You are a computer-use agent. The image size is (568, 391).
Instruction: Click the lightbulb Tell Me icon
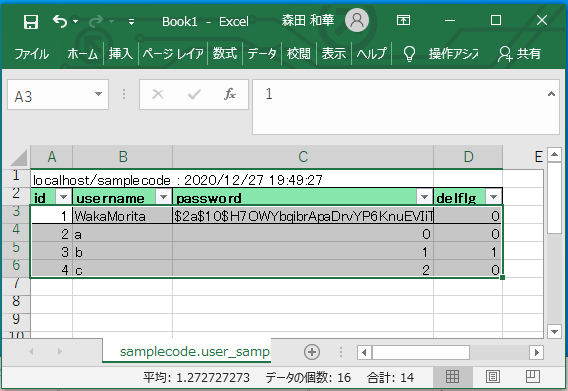click(x=409, y=54)
